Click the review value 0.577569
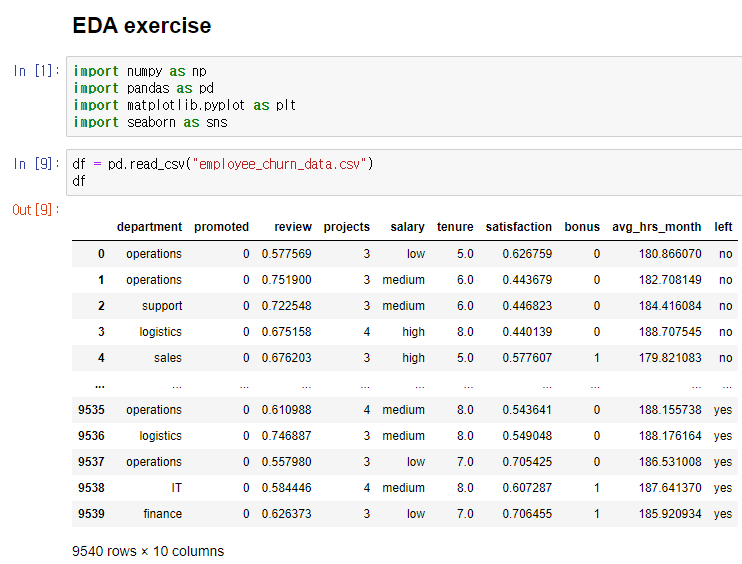This screenshot has width=742, height=564. pos(287,254)
